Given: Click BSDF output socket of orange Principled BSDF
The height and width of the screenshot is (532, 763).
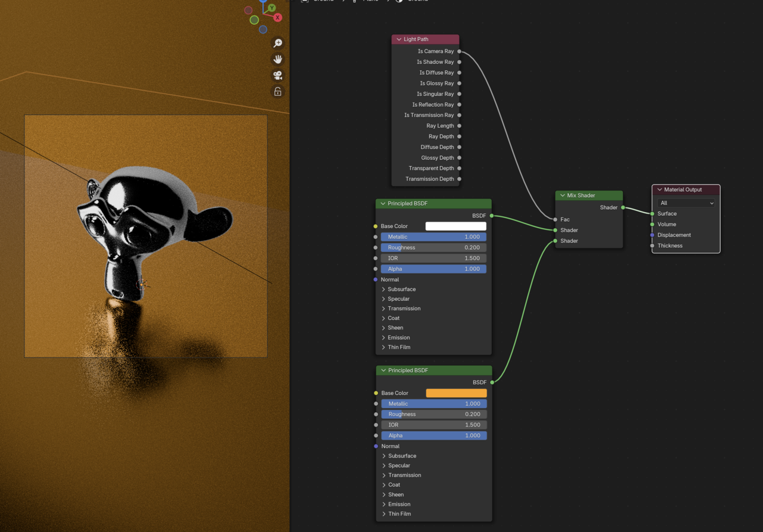Looking at the screenshot, I should click(x=492, y=382).
